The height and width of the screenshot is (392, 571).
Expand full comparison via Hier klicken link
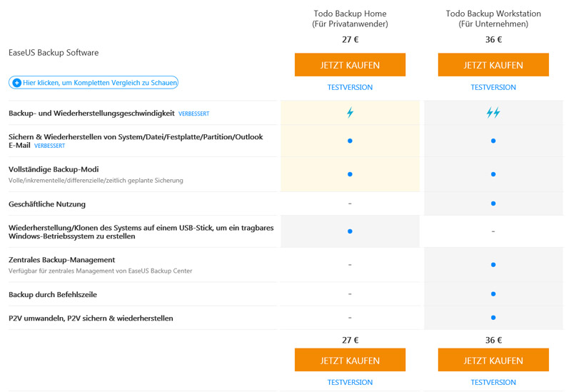(x=94, y=82)
